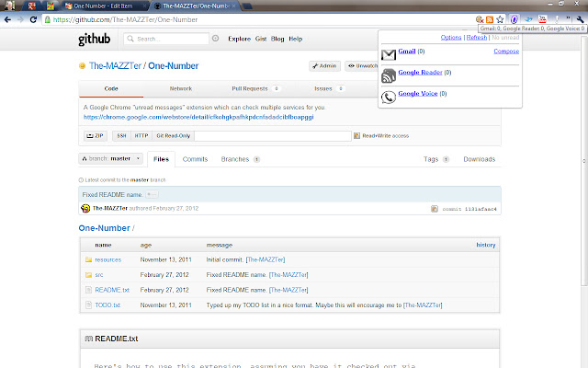Click the clone URL text field
Viewport: 588px width, 368px height.
(273, 135)
